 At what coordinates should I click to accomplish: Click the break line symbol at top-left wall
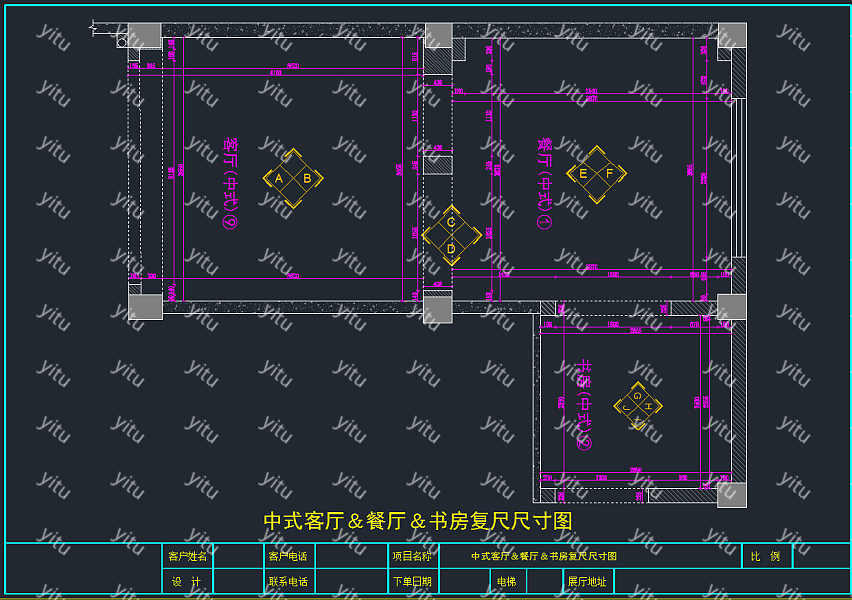click(x=93, y=27)
